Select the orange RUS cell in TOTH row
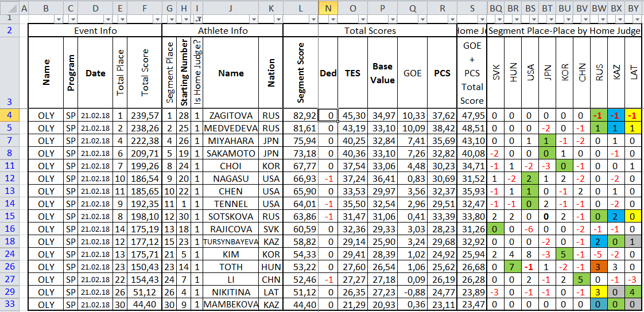The width and height of the screenshot is (644, 312). coord(599,267)
